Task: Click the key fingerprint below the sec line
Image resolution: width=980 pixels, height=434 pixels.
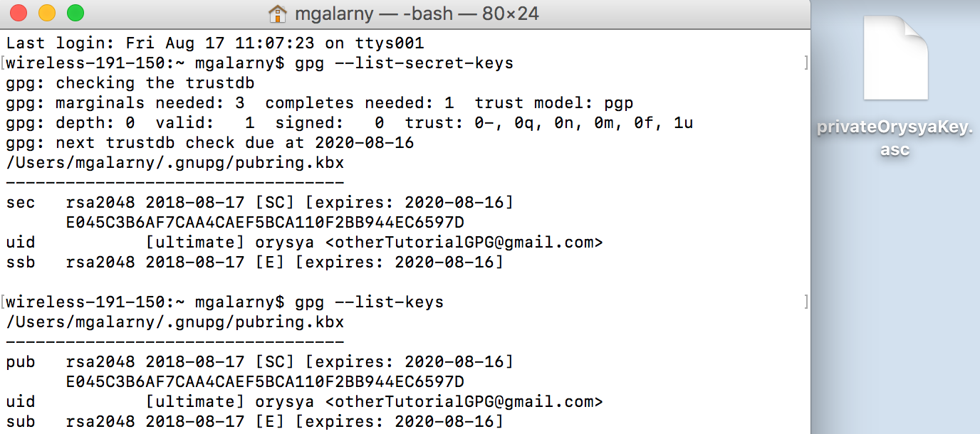Action: [x=265, y=223]
